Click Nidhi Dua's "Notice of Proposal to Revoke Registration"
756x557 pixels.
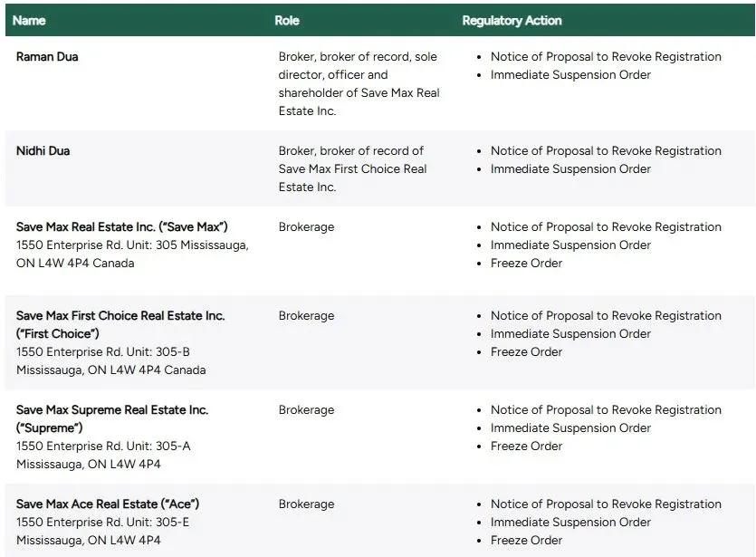coord(606,151)
